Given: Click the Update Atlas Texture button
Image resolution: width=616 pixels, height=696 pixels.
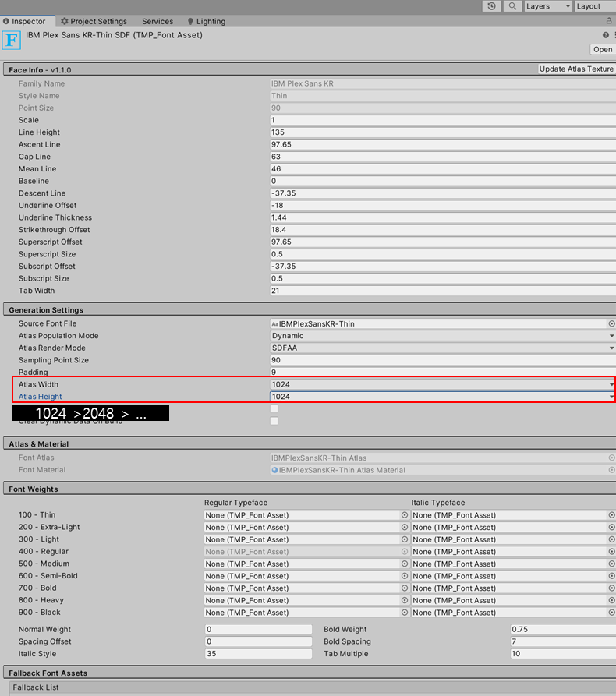Looking at the screenshot, I should point(576,69).
